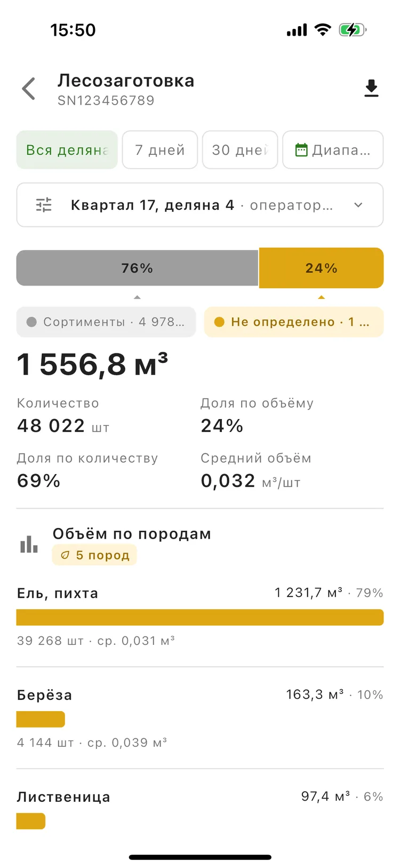Switch to the 30 дней tab
Image resolution: width=400 pixels, height=868 pixels.
(x=240, y=150)
